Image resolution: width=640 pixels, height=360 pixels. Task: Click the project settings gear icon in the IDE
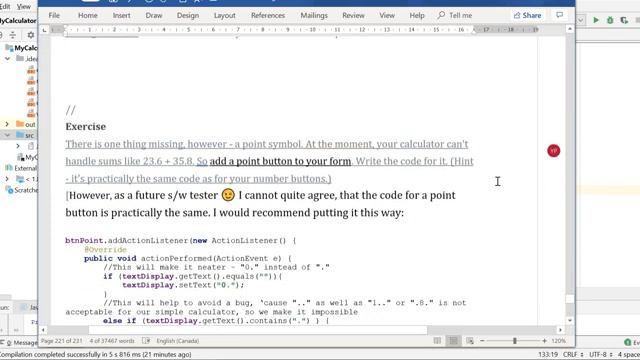[31, 35]
